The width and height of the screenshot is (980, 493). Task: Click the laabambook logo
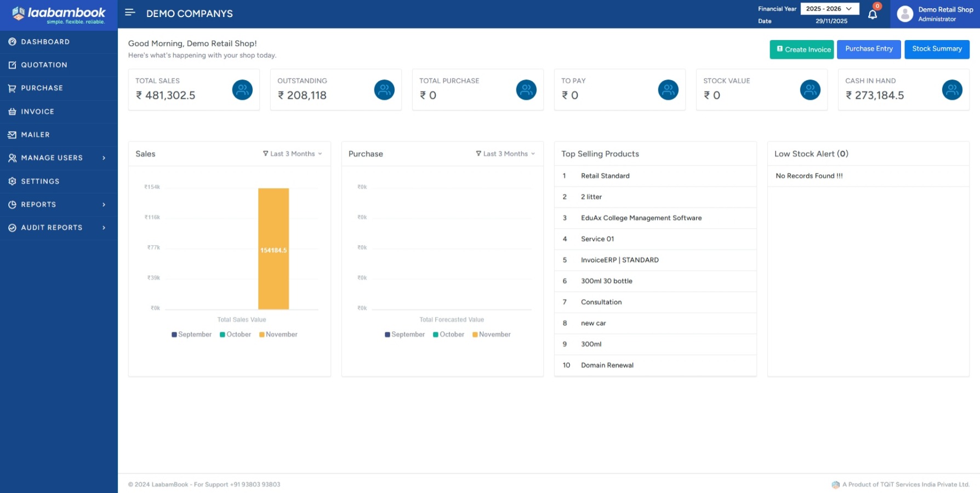(59, 15)
